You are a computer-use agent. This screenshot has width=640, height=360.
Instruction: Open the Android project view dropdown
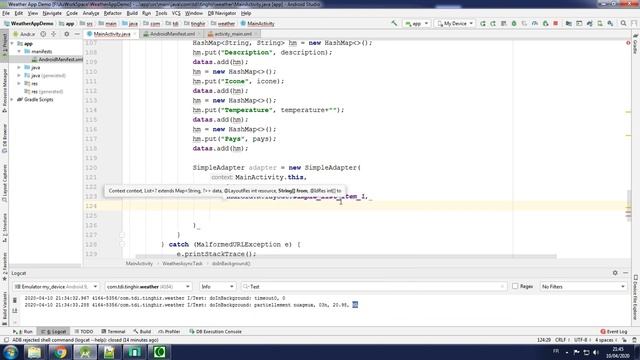[24, 34]
